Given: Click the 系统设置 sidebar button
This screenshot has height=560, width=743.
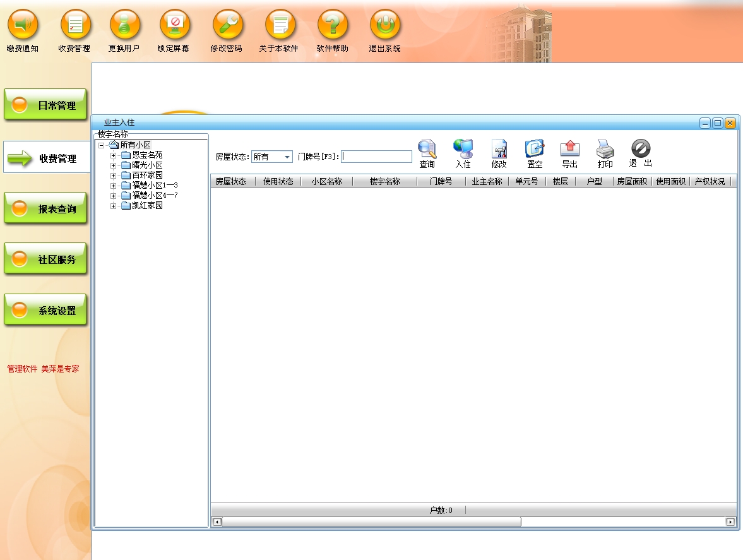Looking at the screenshot, I should point(45,311).
